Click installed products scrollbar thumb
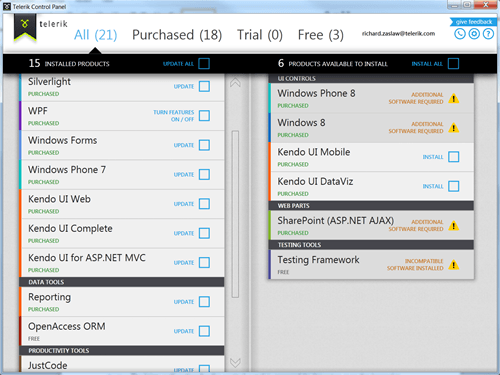500x375 pixels. point(235,214)
